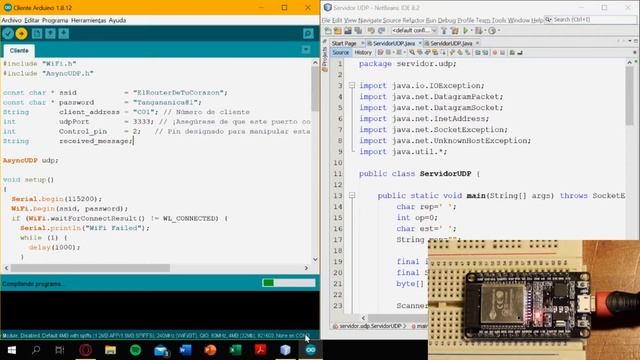Click the Arduino vertical scroll down arrow
This screenshot has width=640, height=360.
[315, 259]
